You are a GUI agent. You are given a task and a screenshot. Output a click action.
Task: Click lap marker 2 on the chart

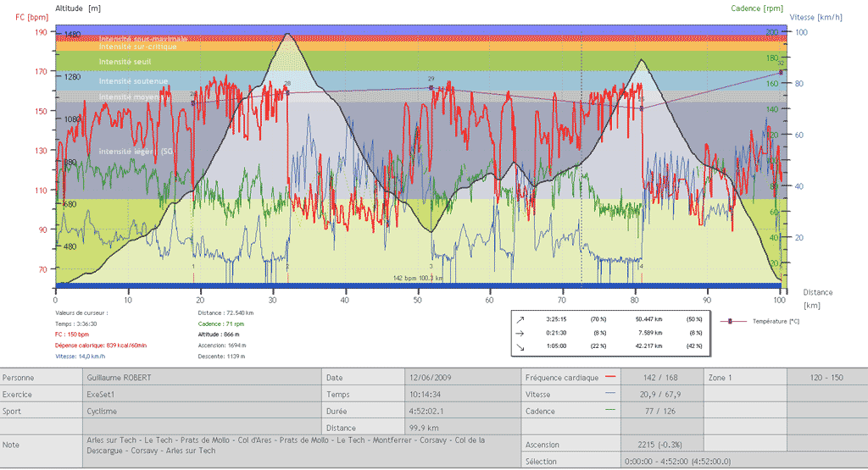[287, 266]
